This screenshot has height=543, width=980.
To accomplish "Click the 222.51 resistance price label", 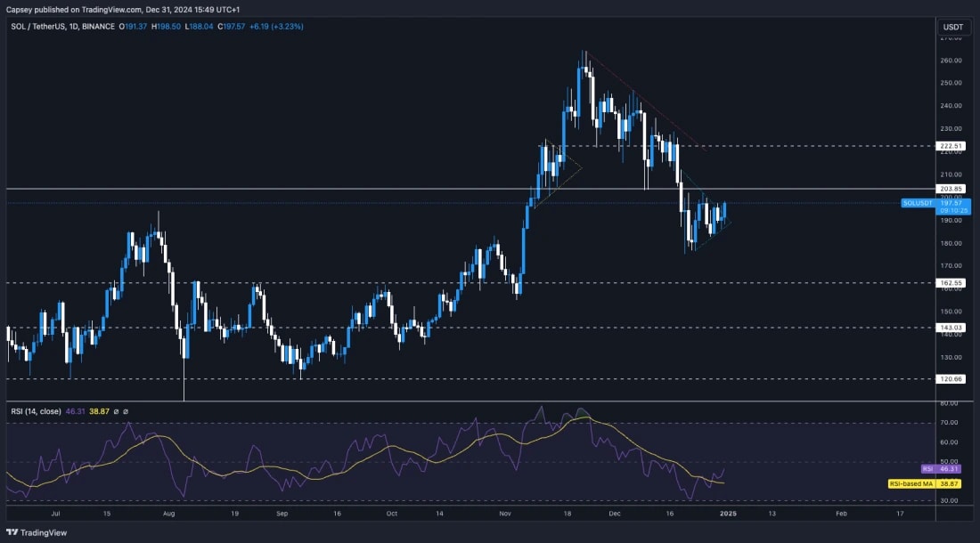I will pyautogui.click(x=949, y=143).
